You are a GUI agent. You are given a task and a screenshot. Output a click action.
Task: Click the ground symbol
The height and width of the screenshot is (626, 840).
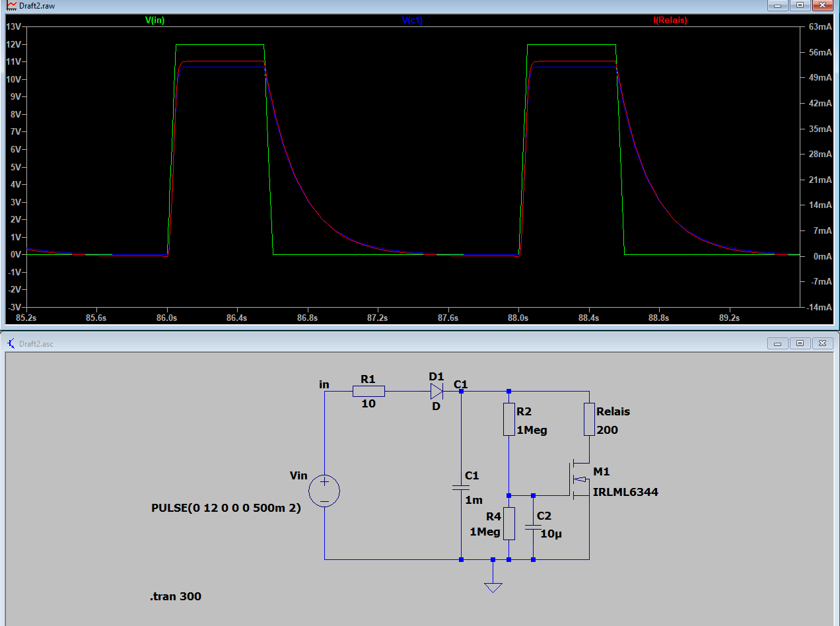click(493, 587)
